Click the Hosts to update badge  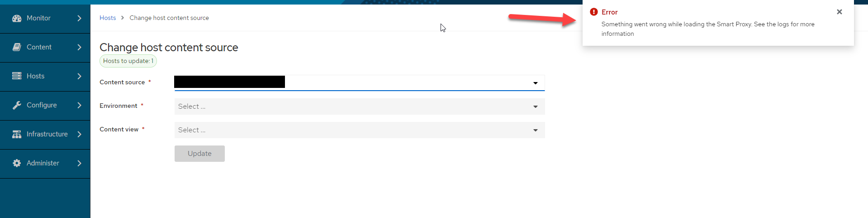coord(128,61)
